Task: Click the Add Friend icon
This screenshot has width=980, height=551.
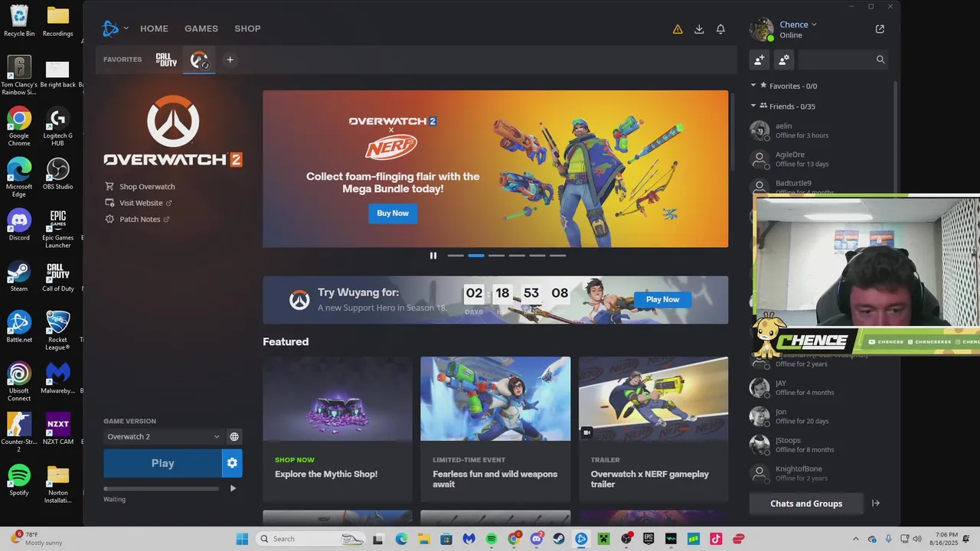Action: (759, 60)
